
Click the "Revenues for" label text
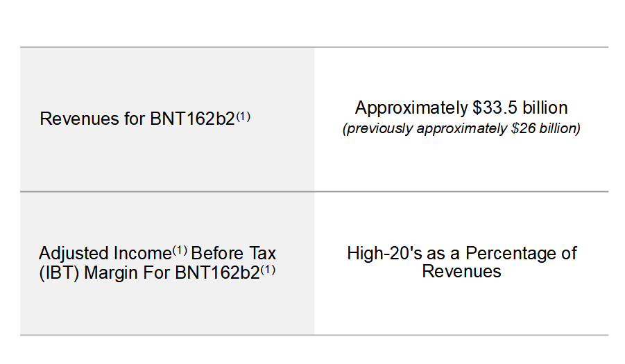tap(78, 119)
